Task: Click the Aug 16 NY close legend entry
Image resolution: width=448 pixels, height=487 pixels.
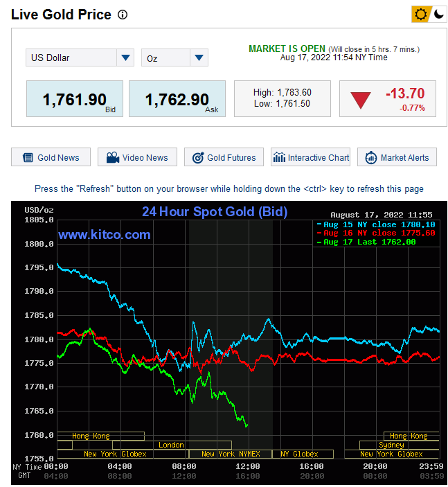Action: tap(376, 233)
